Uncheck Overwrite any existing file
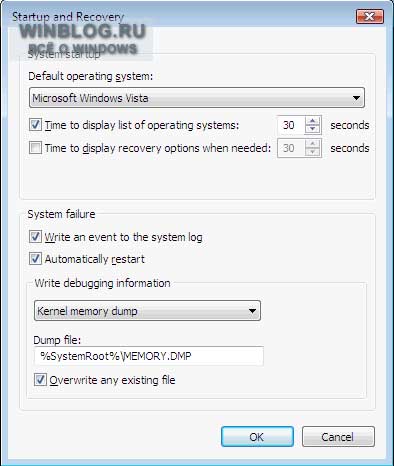 click(40, 380)
